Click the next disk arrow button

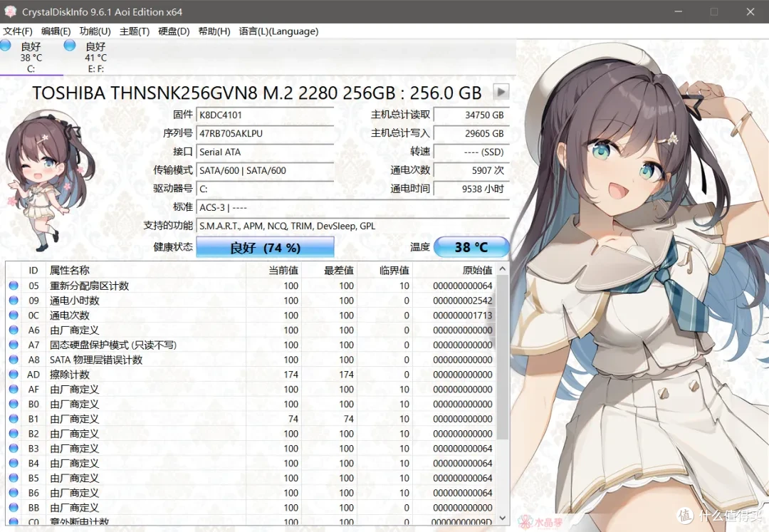tap(501, 92)
